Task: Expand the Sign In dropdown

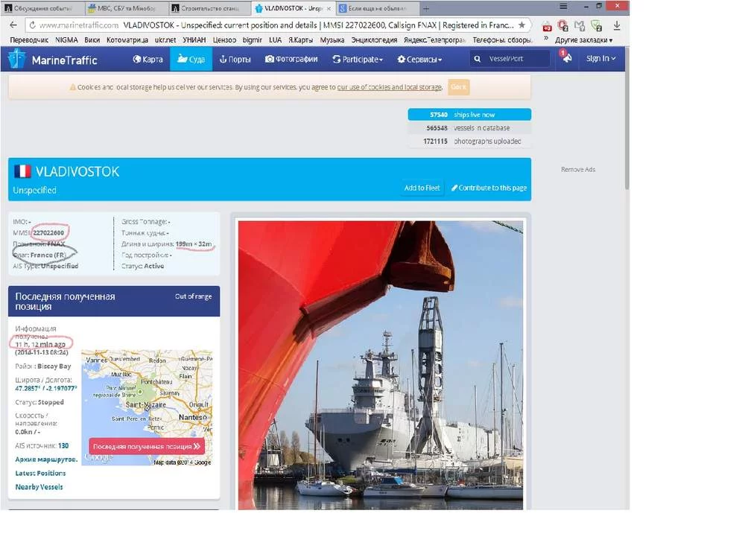Action: coord(600,58)
